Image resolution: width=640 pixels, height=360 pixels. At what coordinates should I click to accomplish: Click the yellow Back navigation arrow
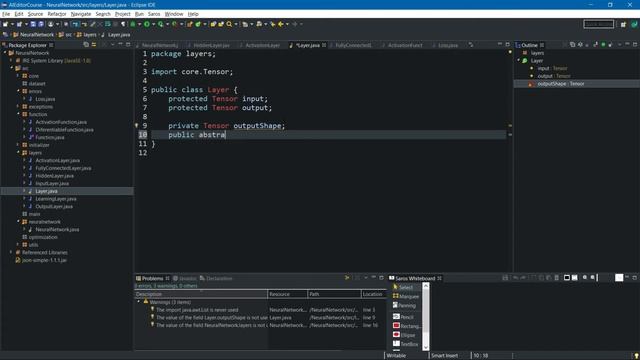(281, 24)
